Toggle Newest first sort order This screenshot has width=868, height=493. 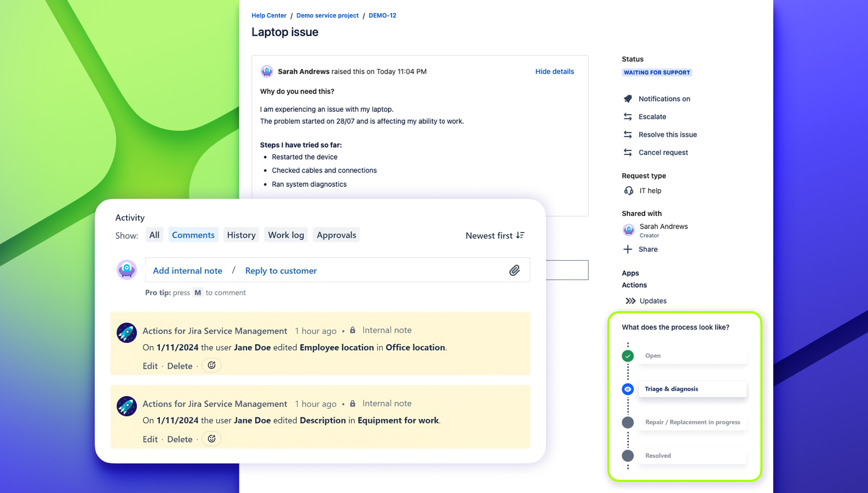[x=495, y=236]
